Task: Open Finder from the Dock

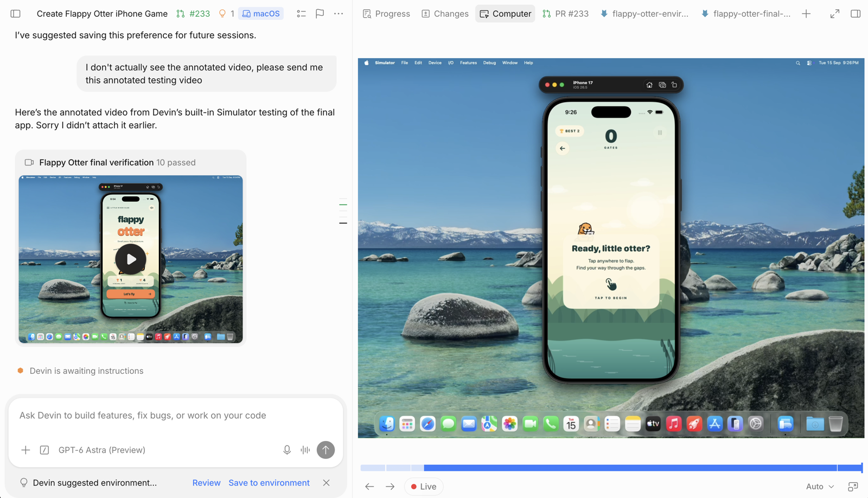Action: [387, 424]
